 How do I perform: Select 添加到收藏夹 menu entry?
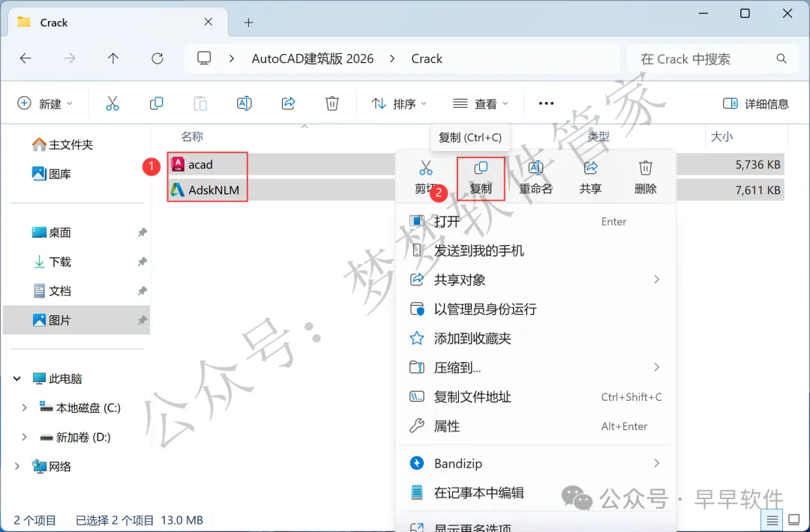click(535, 339)
